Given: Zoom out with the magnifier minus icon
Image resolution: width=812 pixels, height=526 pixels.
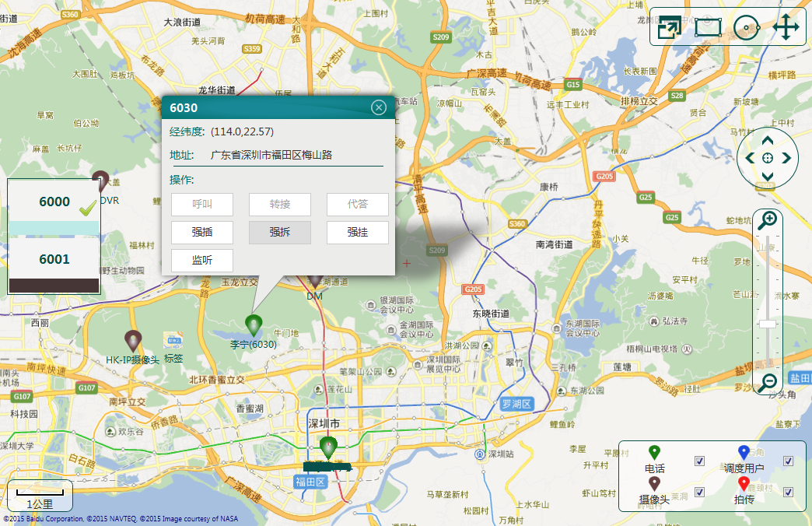Looking at the screenshot, I should coord(768,381).
